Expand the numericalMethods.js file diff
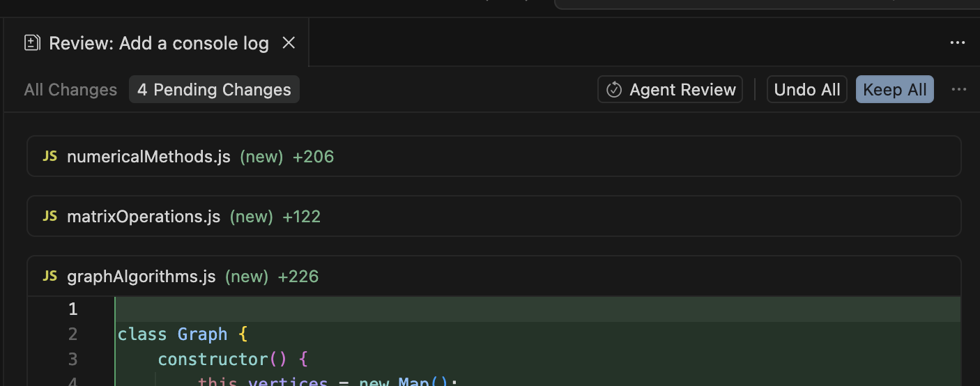This screenshot has height=386, width=980. 148,157
